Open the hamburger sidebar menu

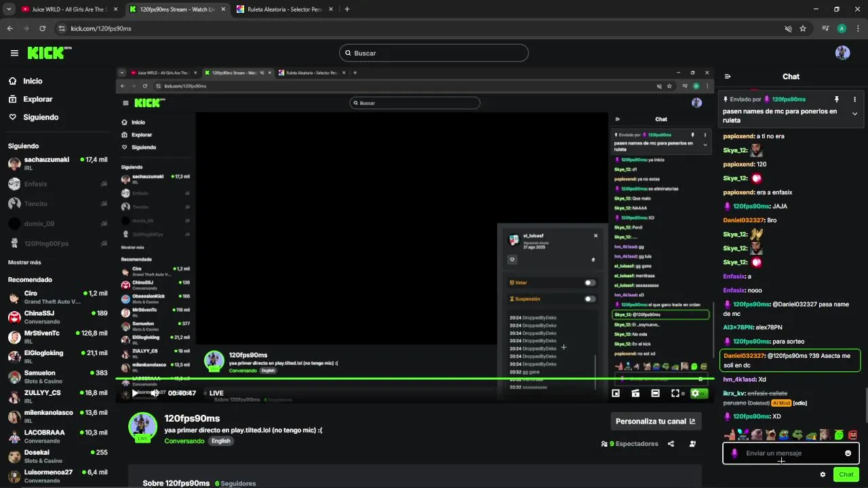14,53
